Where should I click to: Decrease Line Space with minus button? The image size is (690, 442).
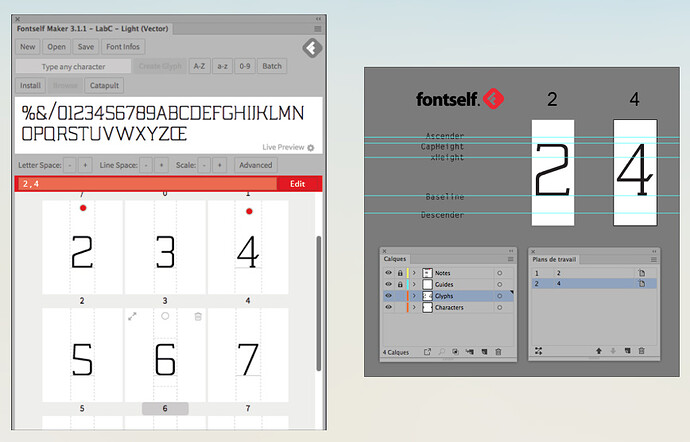coord(146,165)
